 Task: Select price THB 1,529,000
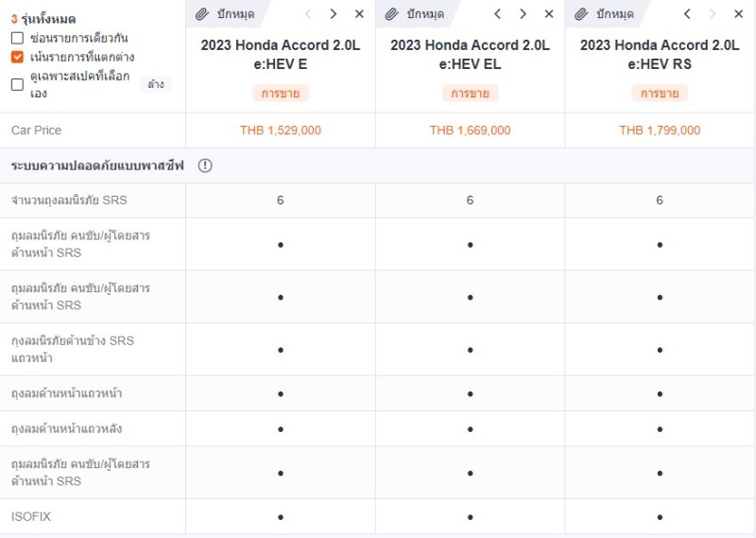(280, 130)
